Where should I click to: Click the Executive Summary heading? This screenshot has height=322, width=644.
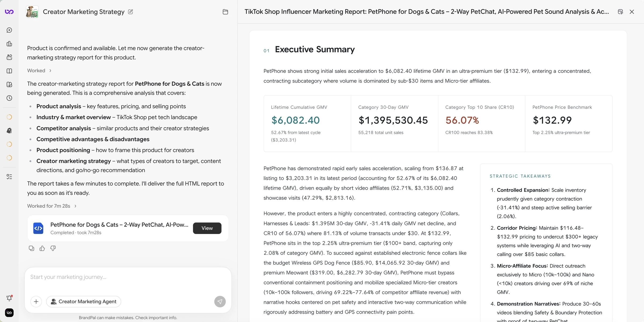(315, 49)
